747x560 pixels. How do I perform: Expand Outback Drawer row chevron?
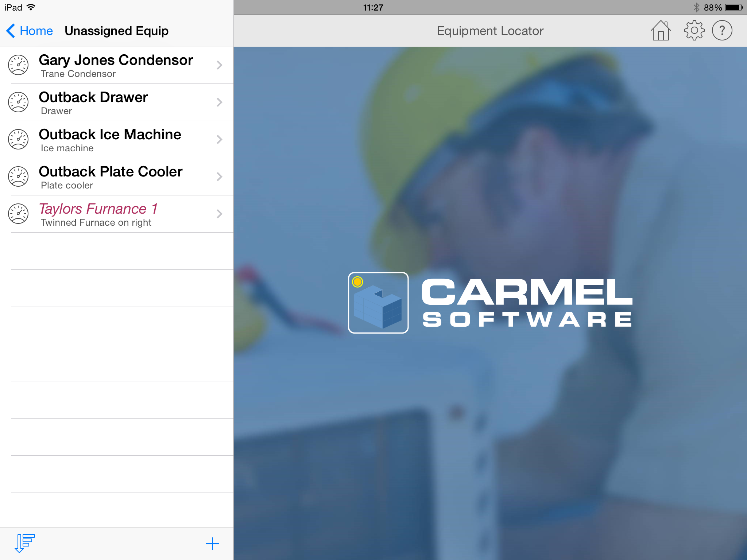point(219,102)
